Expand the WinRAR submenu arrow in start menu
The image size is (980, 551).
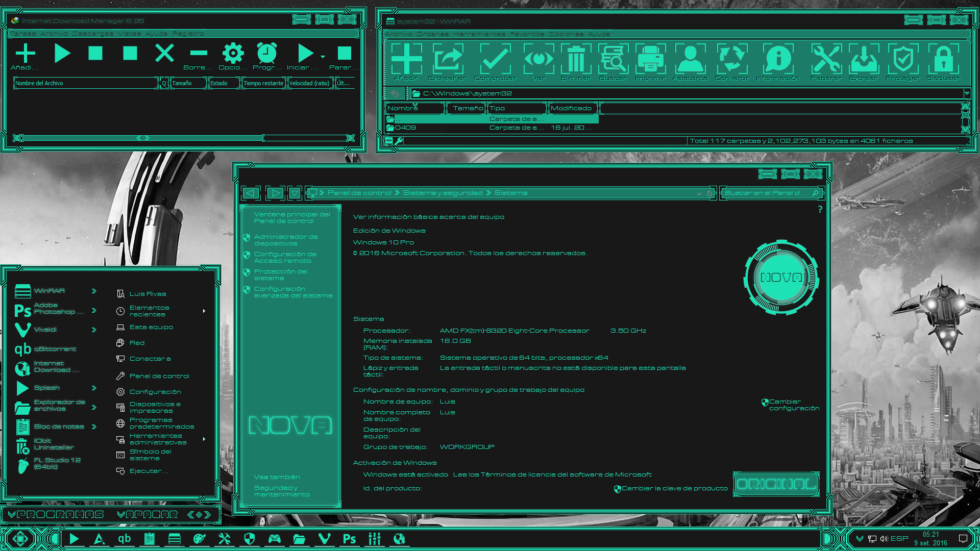pos(94,291)
